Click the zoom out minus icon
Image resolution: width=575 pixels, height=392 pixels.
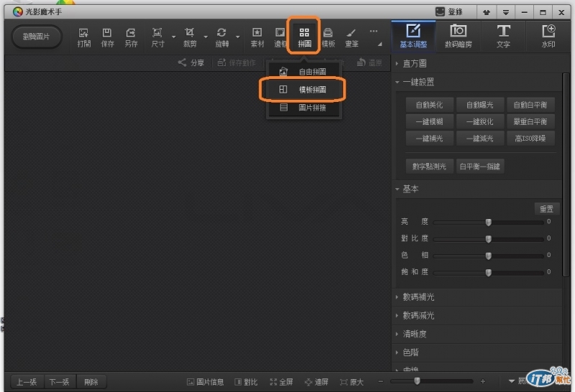[381, 381]
